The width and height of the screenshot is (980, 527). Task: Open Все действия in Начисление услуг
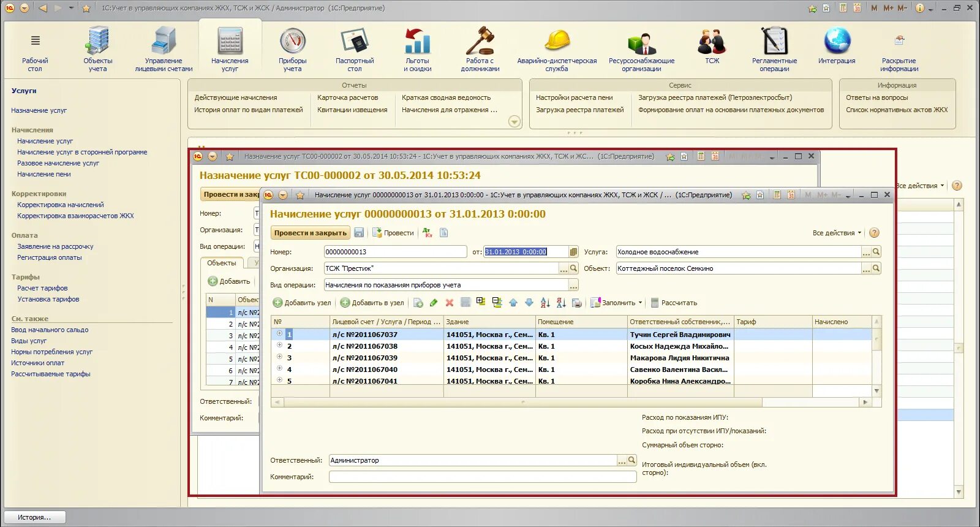click(837, 233)
